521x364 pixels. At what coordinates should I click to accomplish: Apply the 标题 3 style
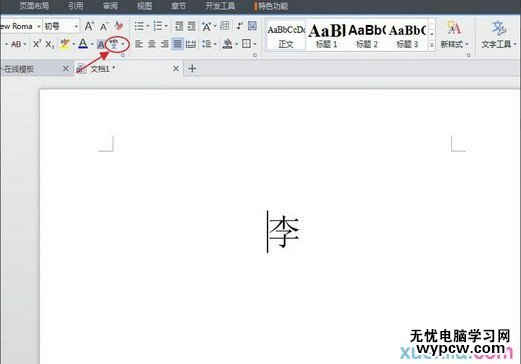[407, 35]
